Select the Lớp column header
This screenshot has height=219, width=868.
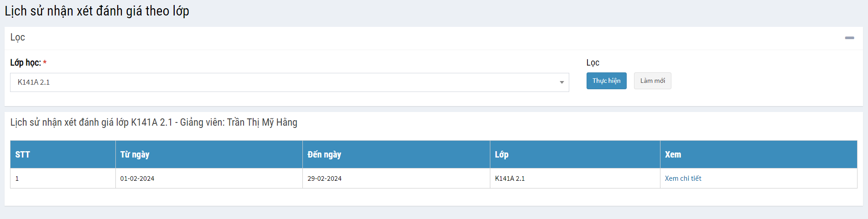pyautogui.click(x=502, y=155)
